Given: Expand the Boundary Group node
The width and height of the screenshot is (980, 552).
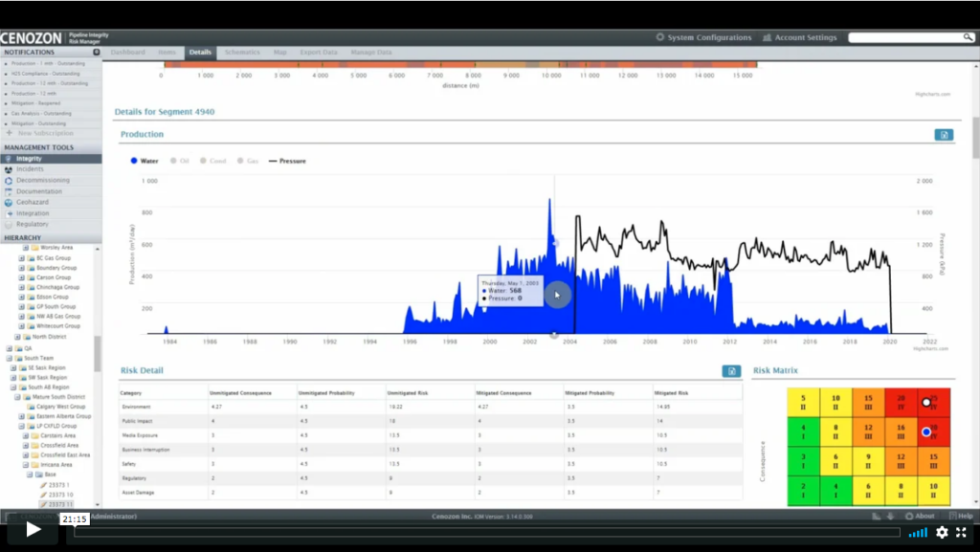Looking at the screenshot, I should [21, 268].
